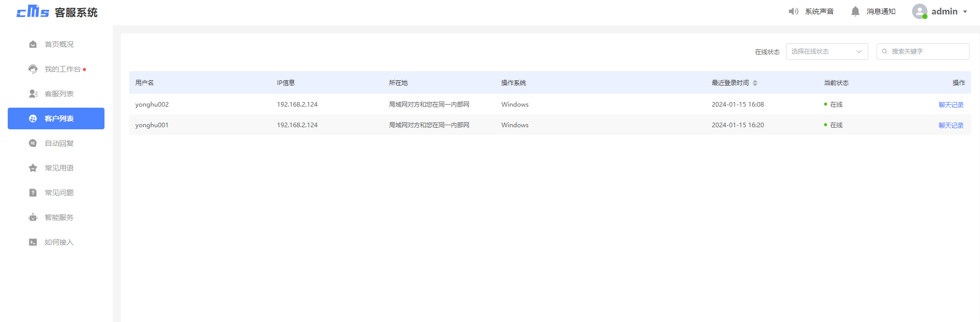Click the 最近登录时间 column header
This screenshot has width=980, height=322.
(x=730, y=83)
